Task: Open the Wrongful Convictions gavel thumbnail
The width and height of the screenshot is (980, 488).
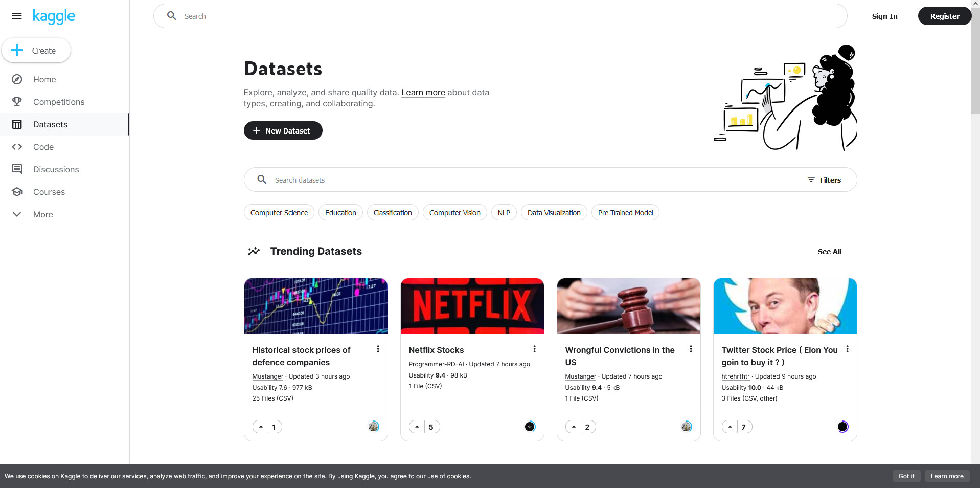Action: click(628, 306)
